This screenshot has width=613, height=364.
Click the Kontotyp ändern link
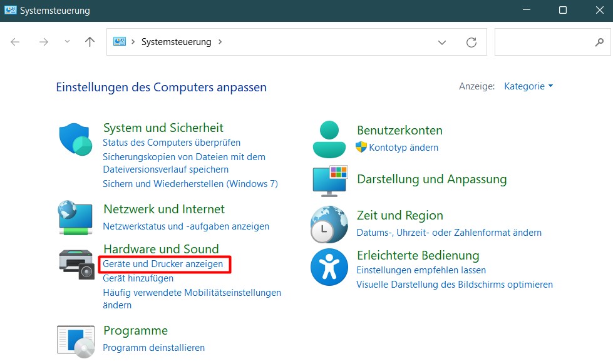click(403, 147)
